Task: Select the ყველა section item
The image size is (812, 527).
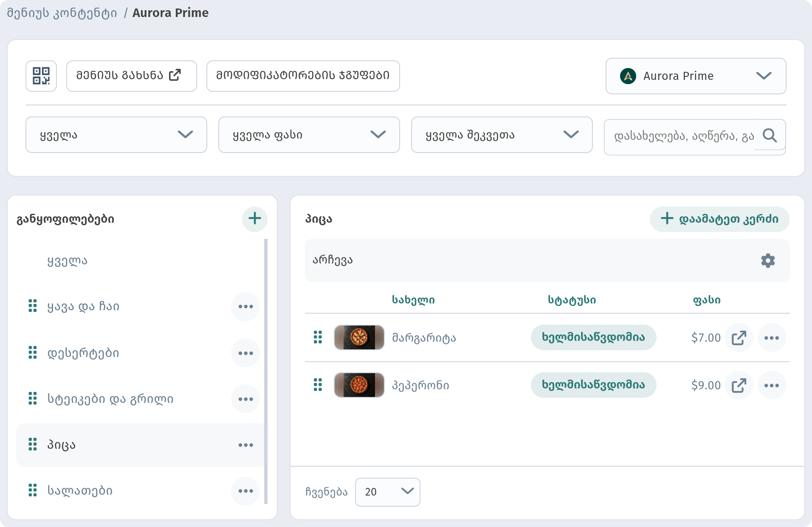Action: (x=67, y=261)
